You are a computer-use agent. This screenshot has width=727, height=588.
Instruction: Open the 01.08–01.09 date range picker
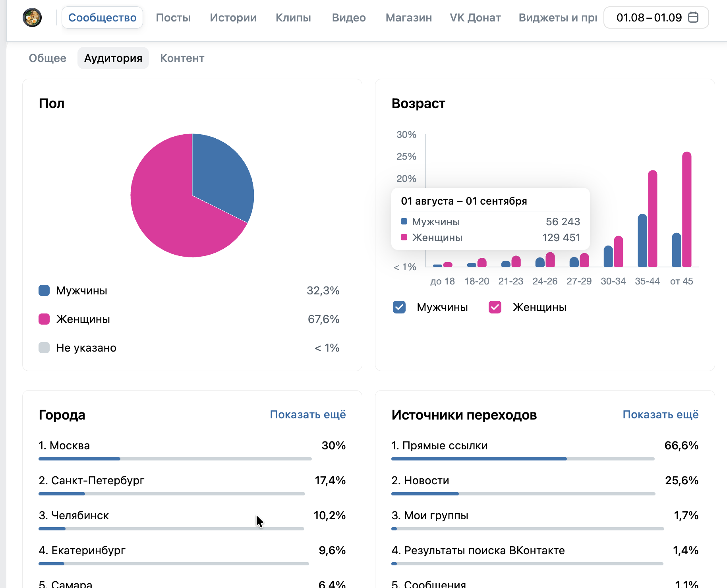[656, 17]
